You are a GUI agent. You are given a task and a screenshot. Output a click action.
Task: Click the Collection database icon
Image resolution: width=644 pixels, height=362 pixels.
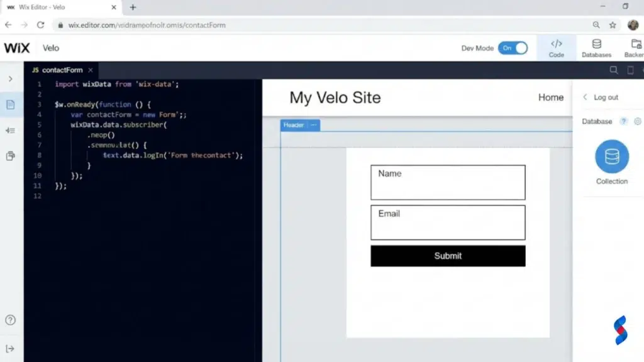tap(611, 156)
